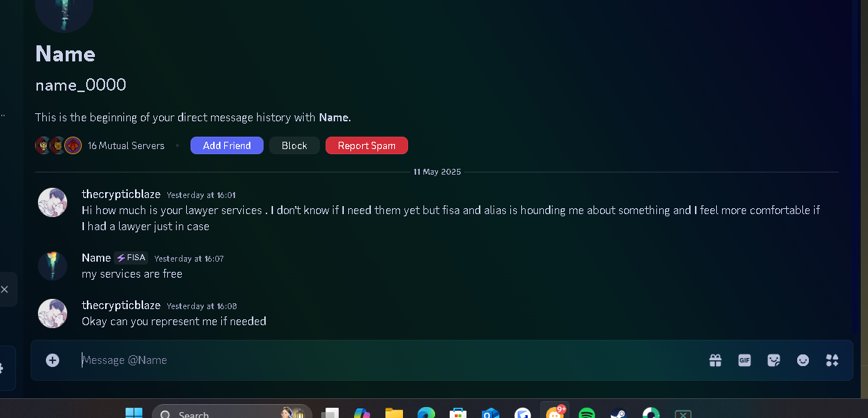Open the sticker picker icon
Screen dimensions: 868x418
tap(774, 360)
